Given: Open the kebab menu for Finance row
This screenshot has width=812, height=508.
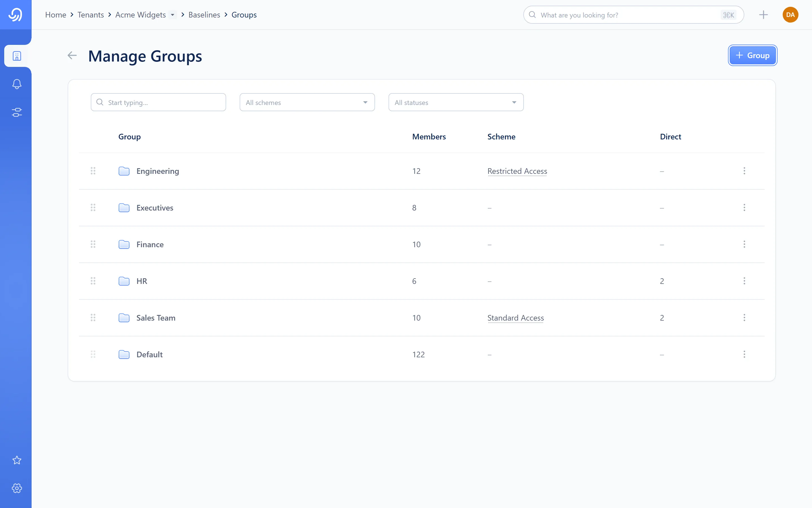Looking at the screenshot, I should coord(744,244).
